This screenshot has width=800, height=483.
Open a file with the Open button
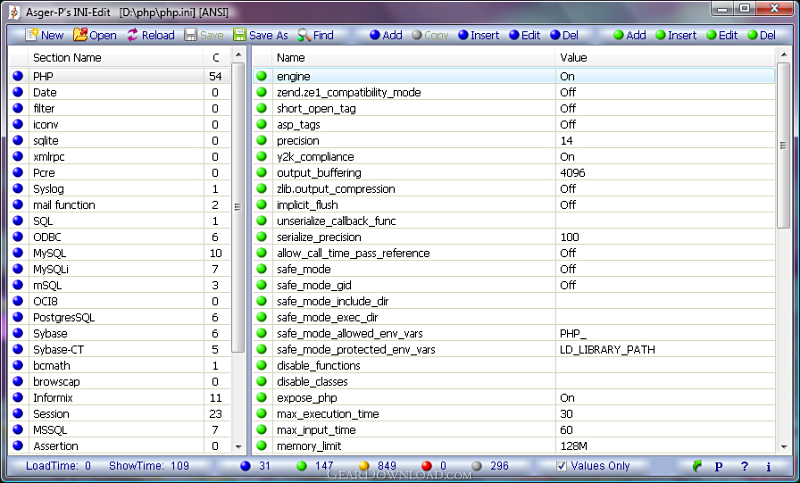95,35
